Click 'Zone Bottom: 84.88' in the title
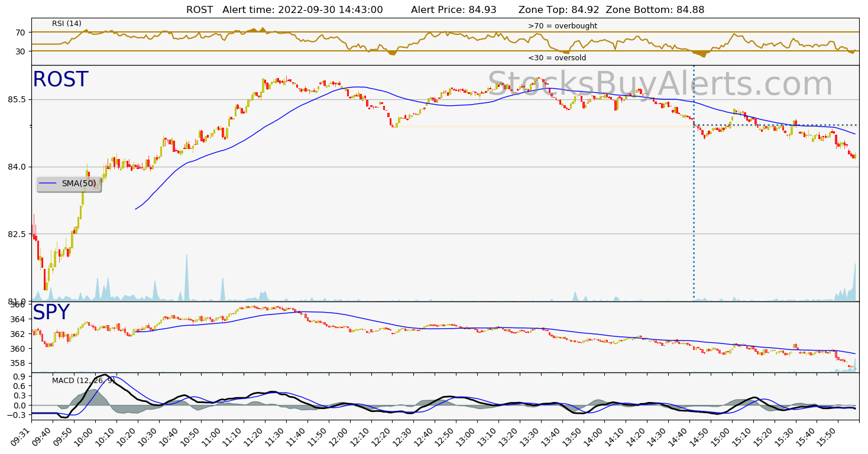Viewport: 868px width, 454px height. (x=655, y=9)
